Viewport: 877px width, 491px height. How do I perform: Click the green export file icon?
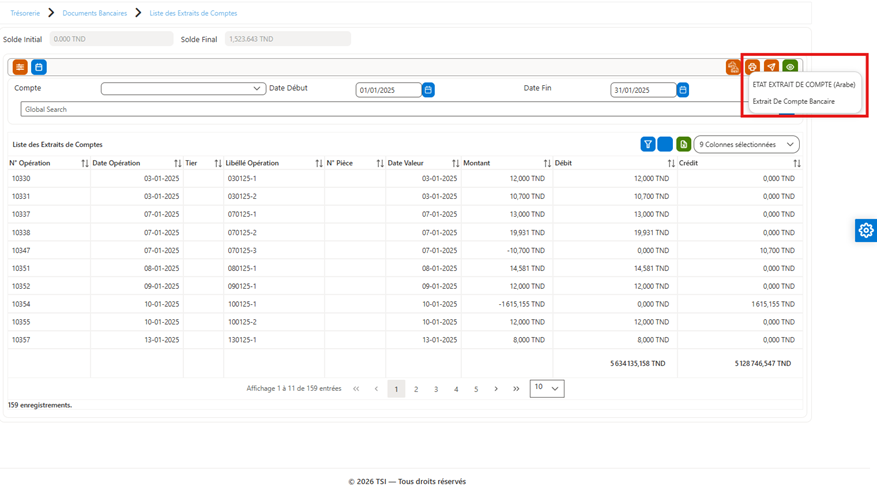click(683, 144)
